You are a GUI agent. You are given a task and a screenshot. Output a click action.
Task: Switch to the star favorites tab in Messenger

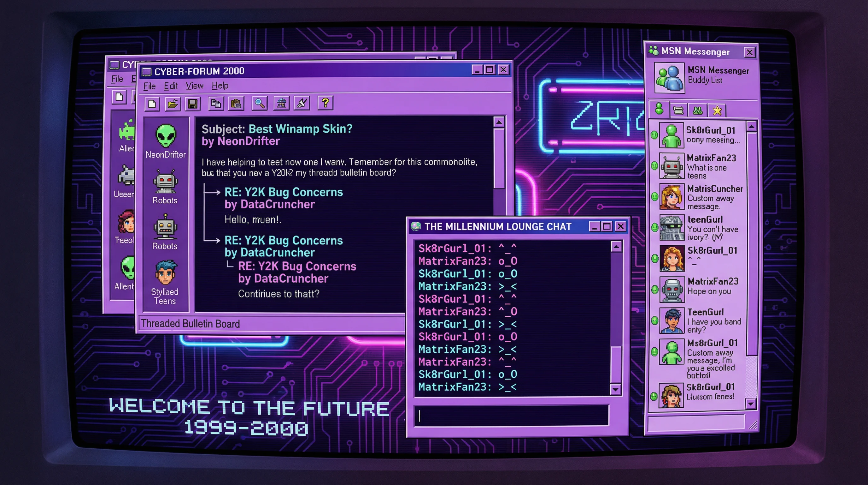(x=717, y=110)
